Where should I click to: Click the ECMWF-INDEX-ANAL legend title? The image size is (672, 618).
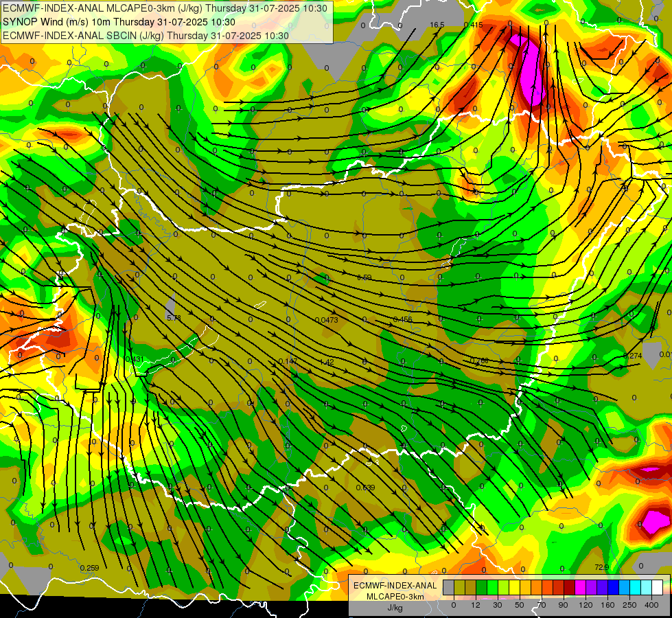coord(395,586)
